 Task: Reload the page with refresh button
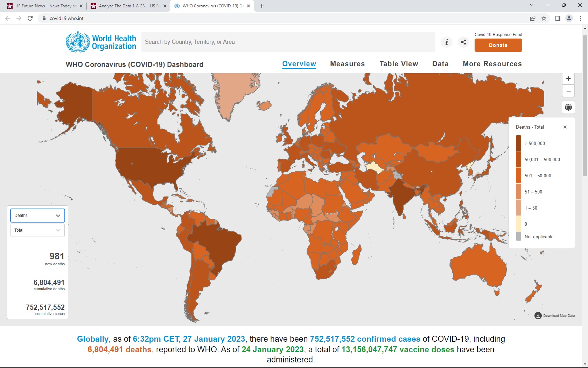[30, 18]
